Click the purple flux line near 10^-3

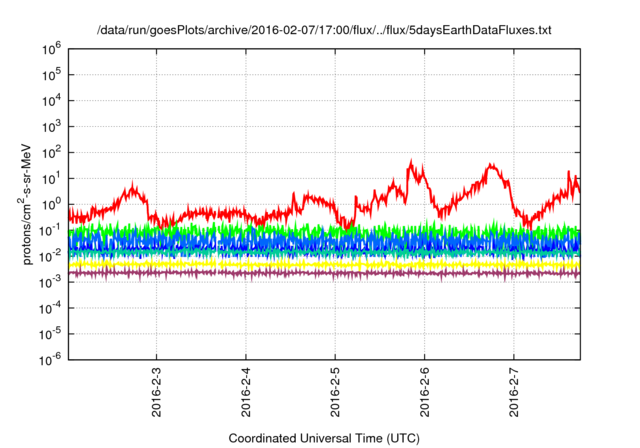coord(324,273)
